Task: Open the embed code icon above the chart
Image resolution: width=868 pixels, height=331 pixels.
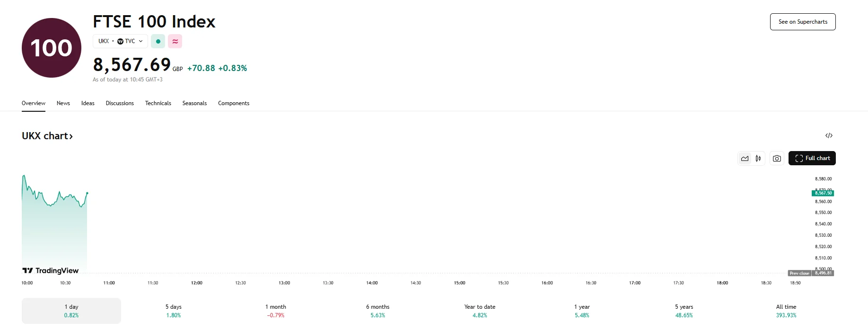Action: 829,135
